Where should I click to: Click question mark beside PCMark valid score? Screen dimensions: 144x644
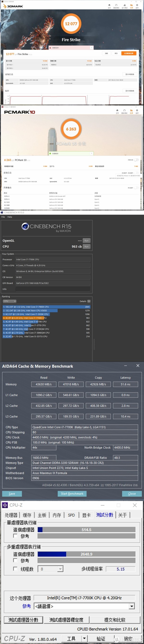point(91,154)
